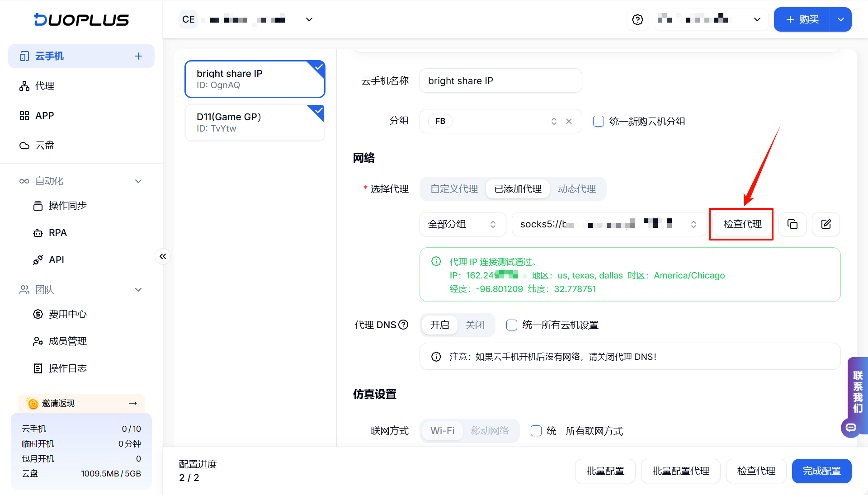Open the dropdown arrow beside 购买 button

(841, 19)
